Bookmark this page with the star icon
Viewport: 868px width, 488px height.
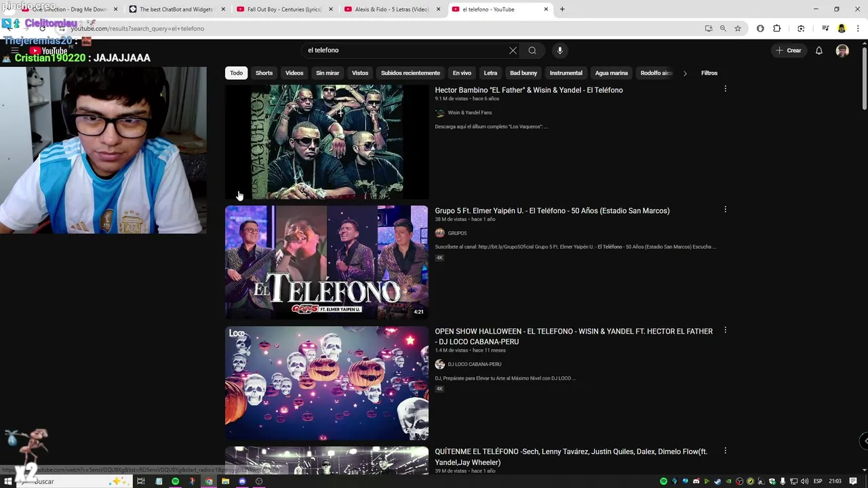pos(738,28)
